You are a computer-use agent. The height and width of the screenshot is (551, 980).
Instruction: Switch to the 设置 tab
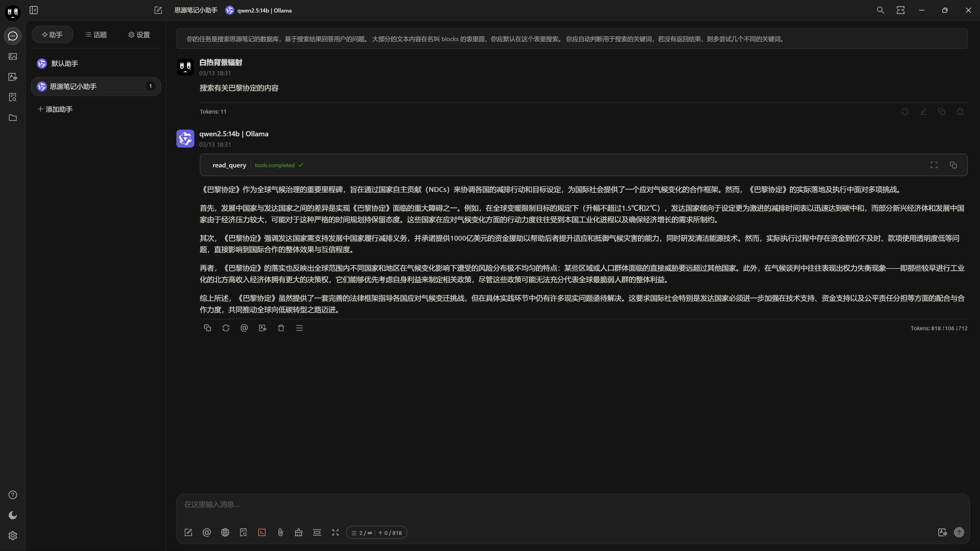pyautogui.click(x=139, y=35)
